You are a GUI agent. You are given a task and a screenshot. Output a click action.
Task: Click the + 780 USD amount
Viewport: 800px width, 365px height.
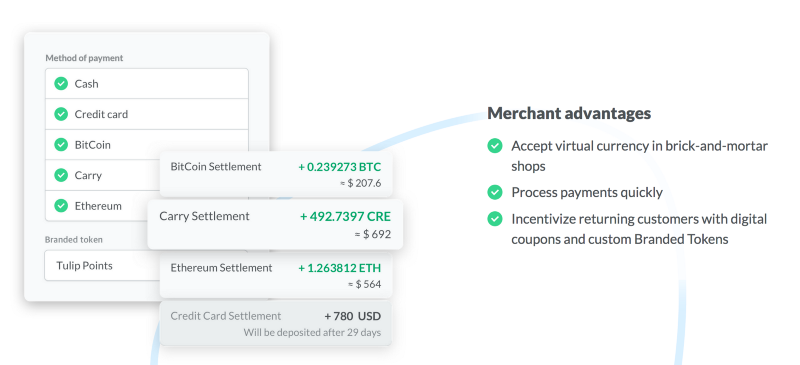pos(353,316)
